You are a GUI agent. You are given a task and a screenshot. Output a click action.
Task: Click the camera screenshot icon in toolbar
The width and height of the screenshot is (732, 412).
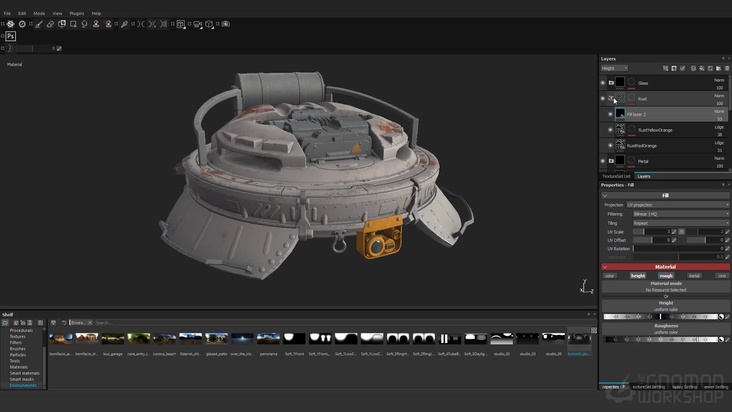click(x=225, y=24)
